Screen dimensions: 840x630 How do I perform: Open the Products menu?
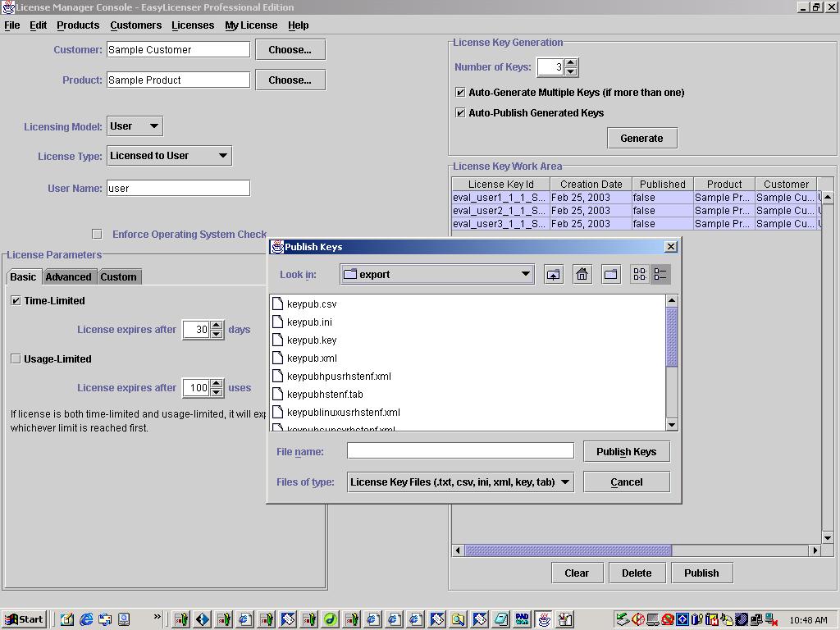click(x=78, y=25)
